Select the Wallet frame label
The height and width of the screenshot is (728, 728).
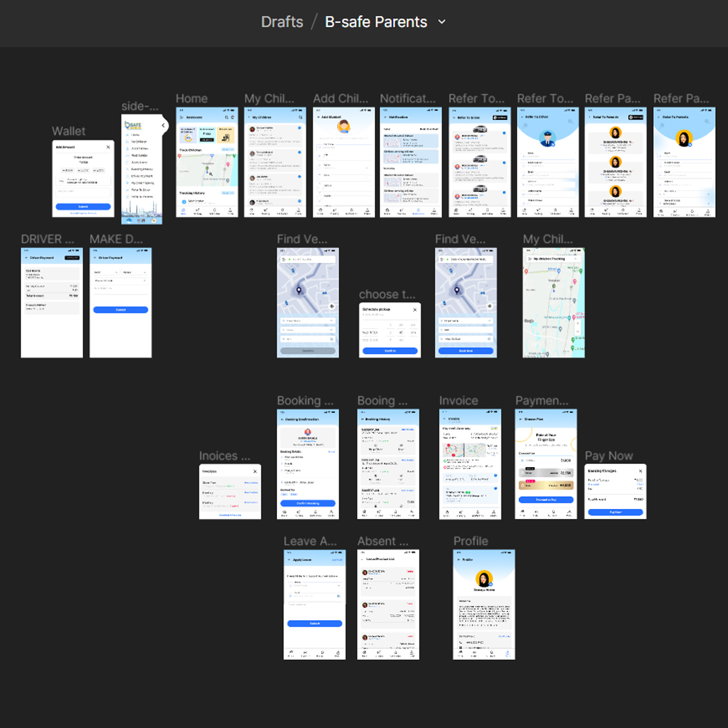coord(69,131)
